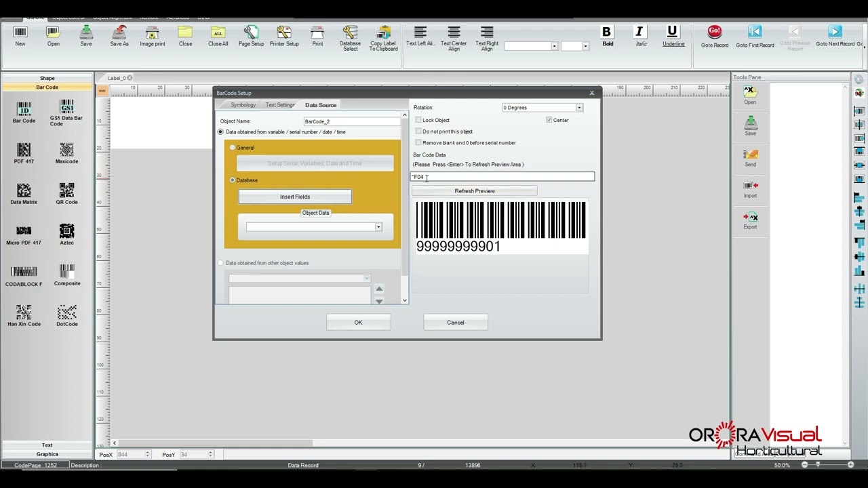The image size is (868, 488).
Task: Expand Graphics panel section
Action: 47,454
